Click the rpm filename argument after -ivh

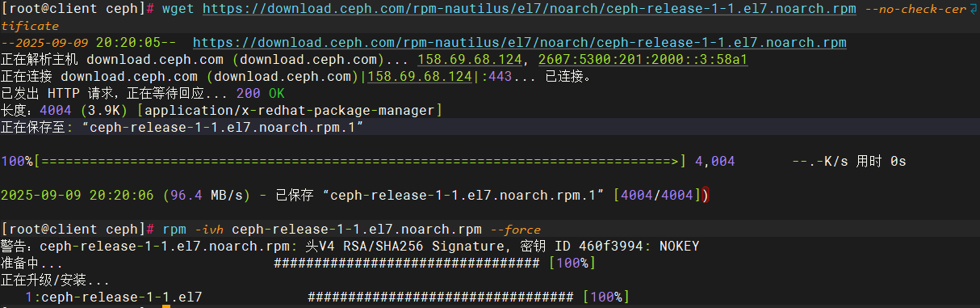pos(358,230)
